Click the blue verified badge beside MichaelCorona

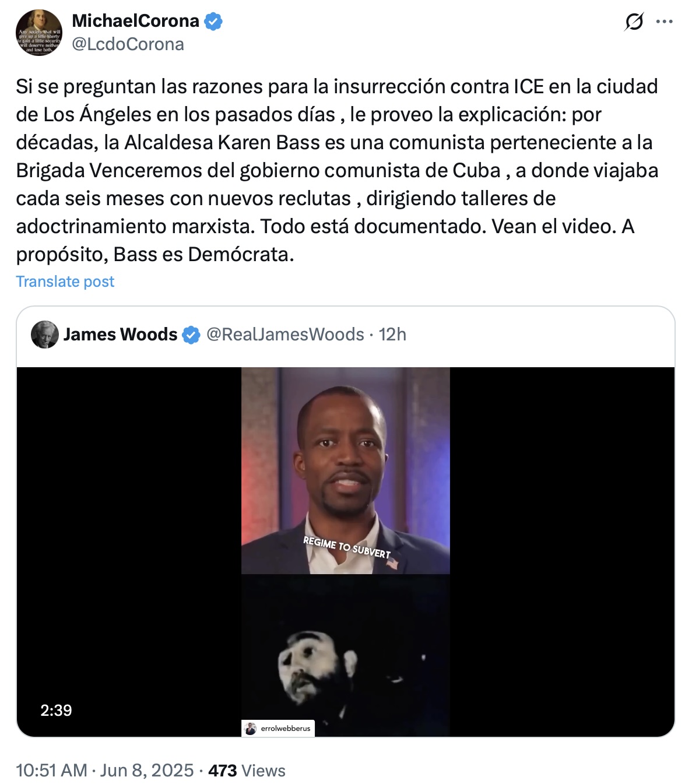213,22
